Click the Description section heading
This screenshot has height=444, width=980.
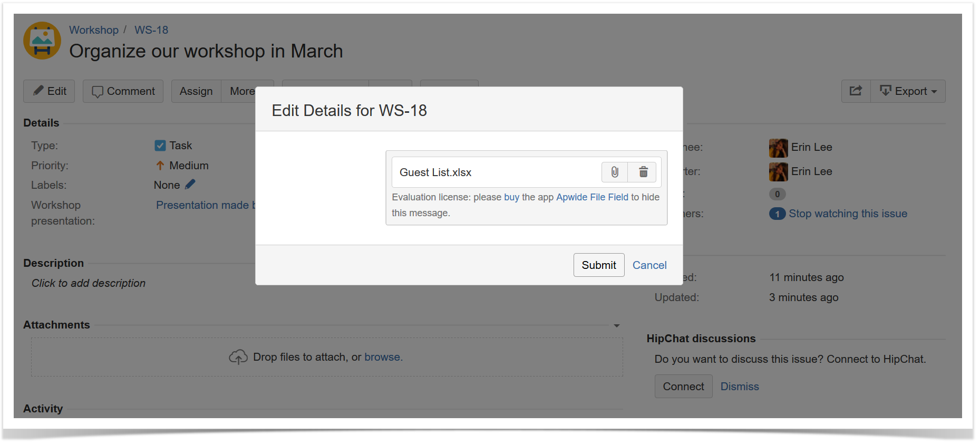coord(53,263)
